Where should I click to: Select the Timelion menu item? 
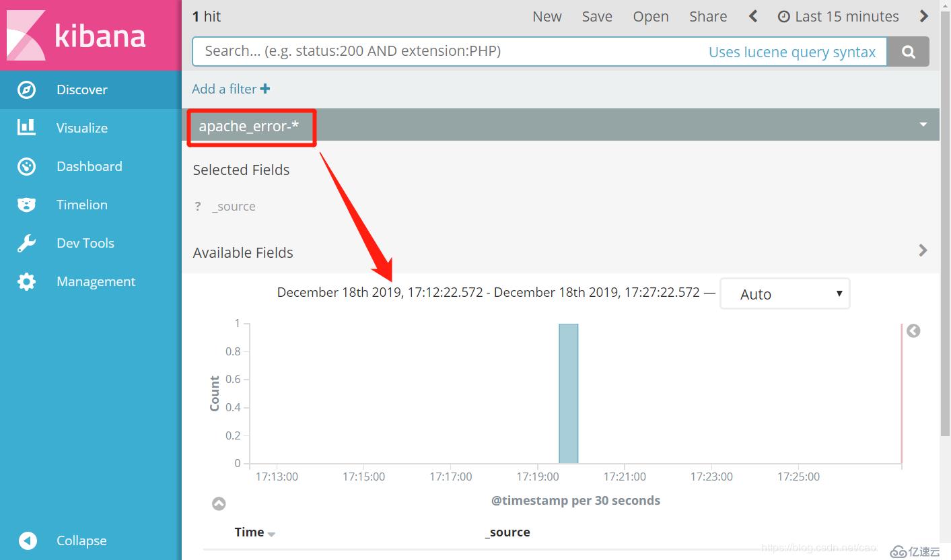coord(91,205)
